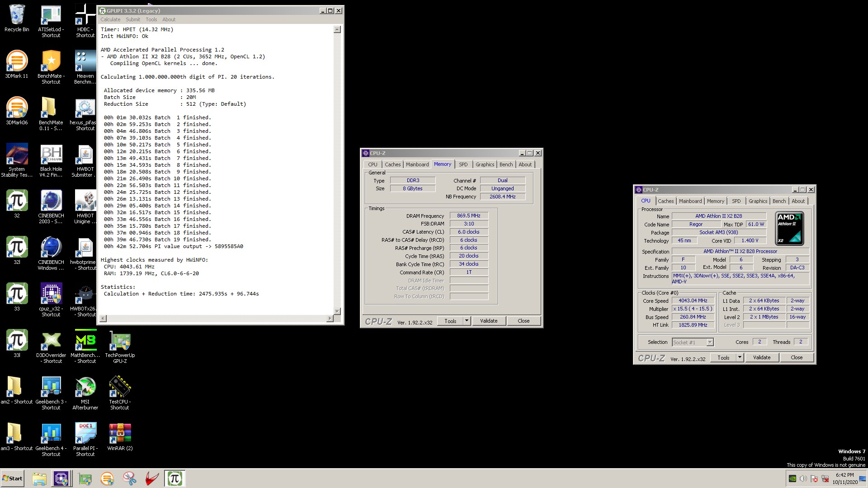Switch to SPD tab in memory CPU-Z window
The width and height of the screenshot is (868, 488).
click(463, 164)
